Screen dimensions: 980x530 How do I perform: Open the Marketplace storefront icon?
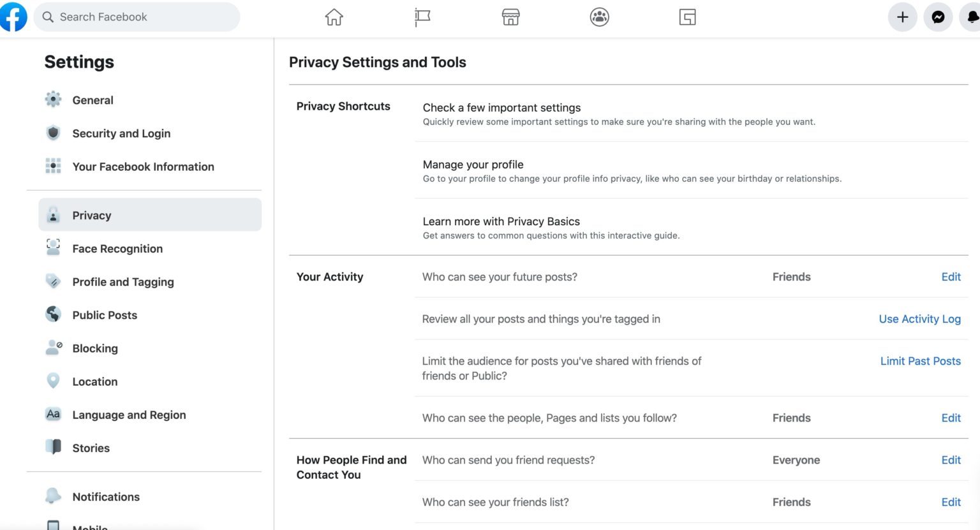(510, 17)
